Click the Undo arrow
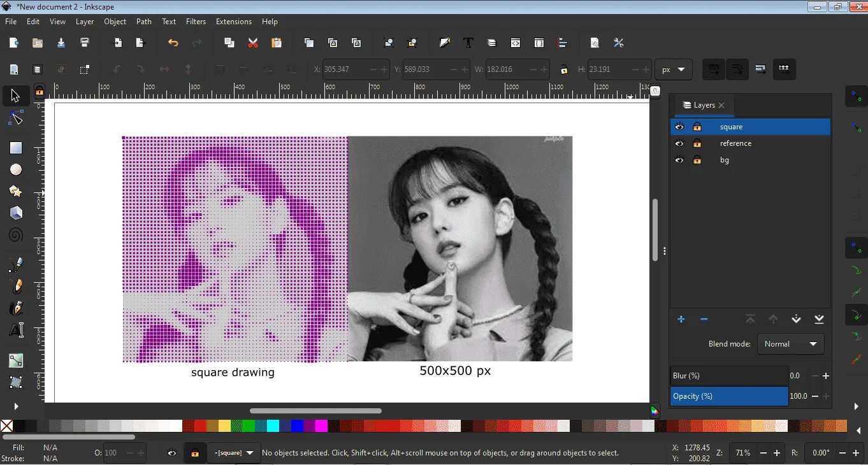 (x=173, y=43)
